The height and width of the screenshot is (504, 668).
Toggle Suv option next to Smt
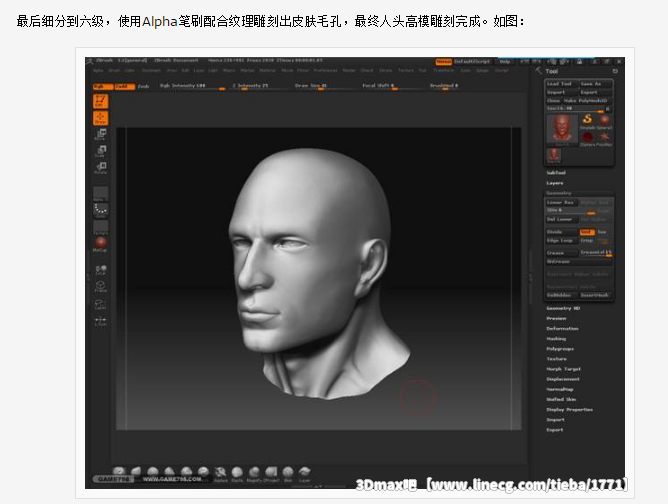602,232
